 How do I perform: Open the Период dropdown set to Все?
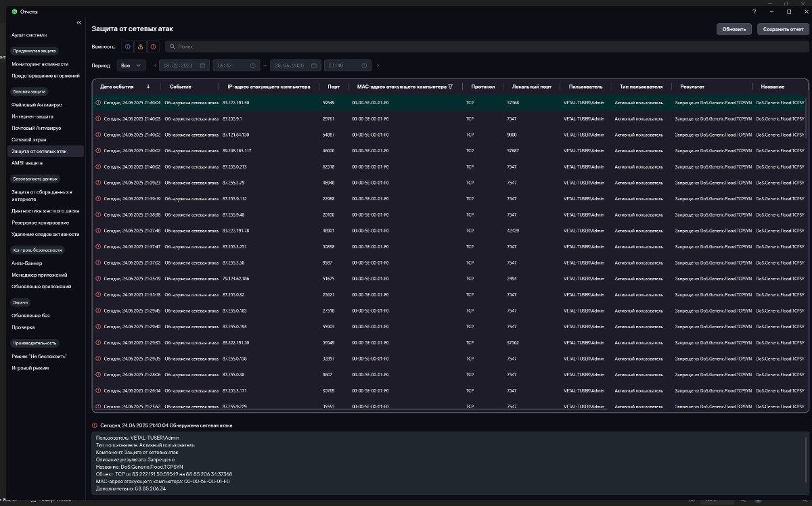click(x=131, y=66)
